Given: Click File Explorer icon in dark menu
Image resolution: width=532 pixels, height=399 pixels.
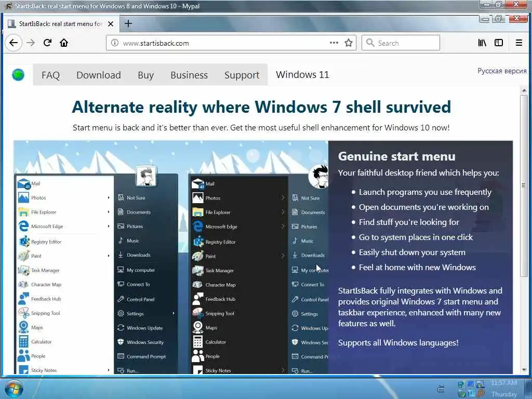Looking at the screenshot, I should pyautogui.click(x=198, y=212).
